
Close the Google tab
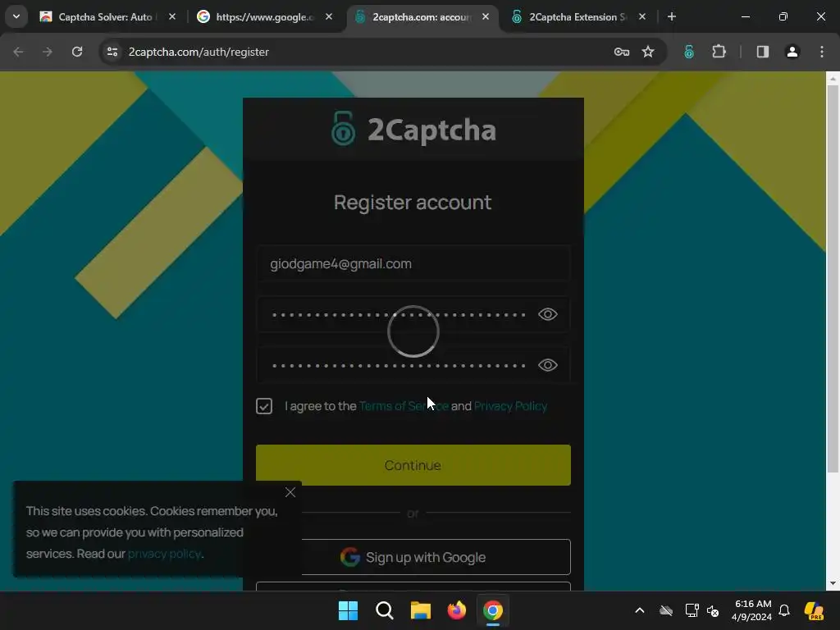point(329,16)
